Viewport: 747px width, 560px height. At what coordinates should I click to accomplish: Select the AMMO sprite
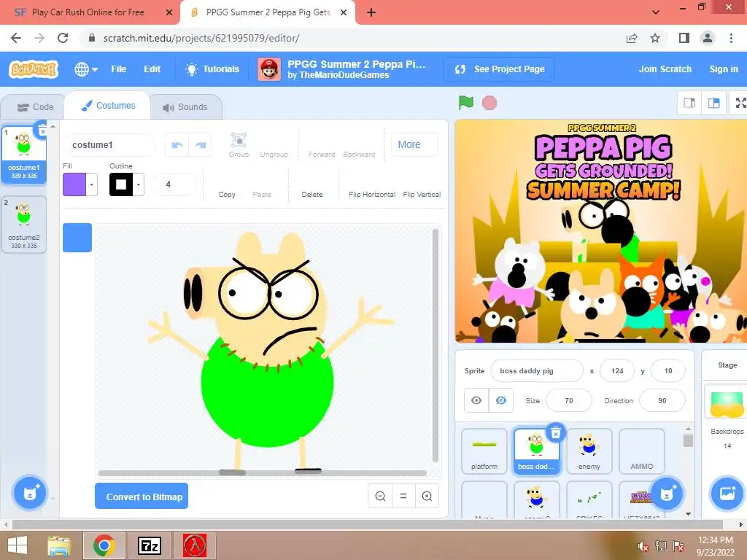(x=641, y=451)
